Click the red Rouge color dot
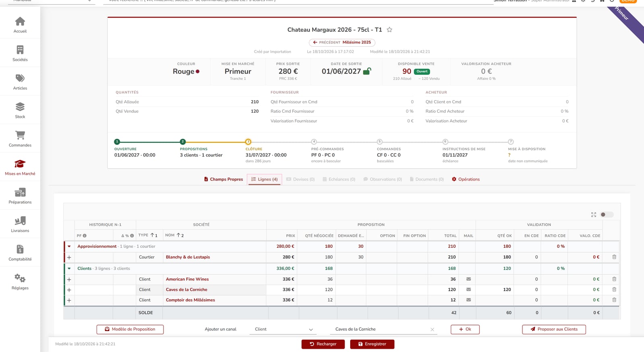The image size is (644, 352). (x=198, y=72)
